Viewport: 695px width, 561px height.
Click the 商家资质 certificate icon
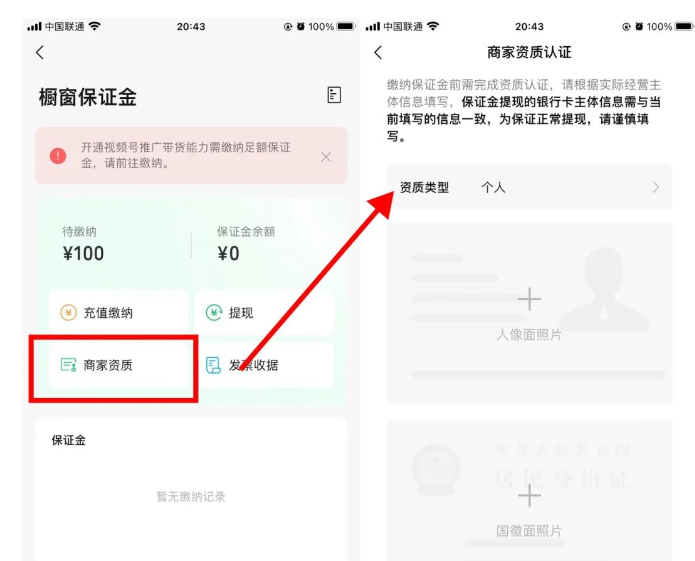(x=68, y=365)
